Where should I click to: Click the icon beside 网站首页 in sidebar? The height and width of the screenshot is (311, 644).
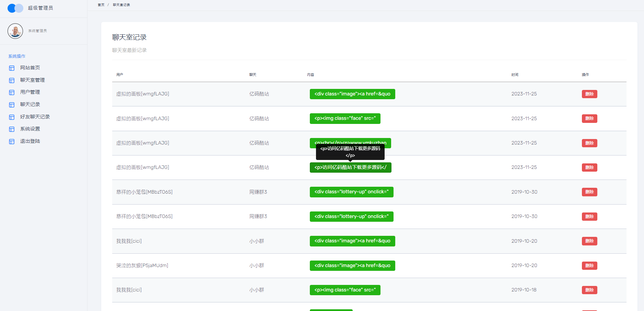point(12,68)
